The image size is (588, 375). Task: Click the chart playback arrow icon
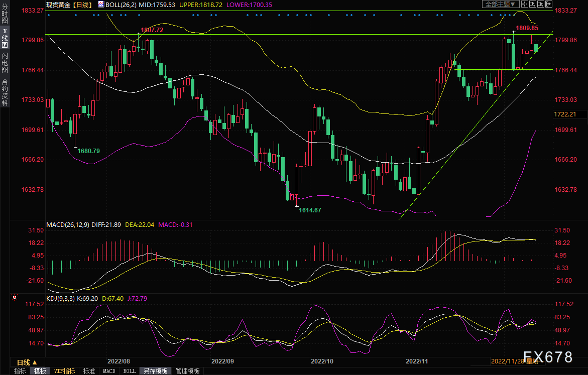[540, 5]
